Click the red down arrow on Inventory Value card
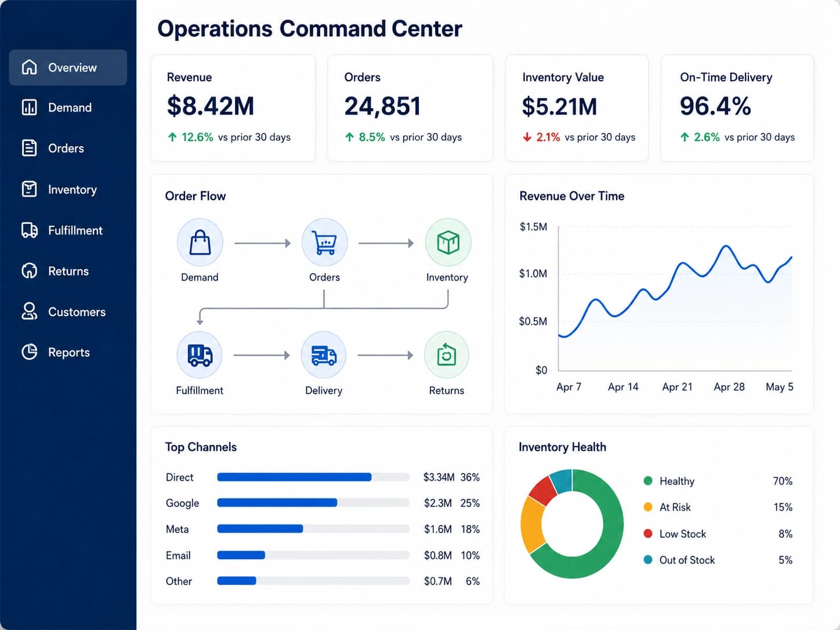 (527, 137)
